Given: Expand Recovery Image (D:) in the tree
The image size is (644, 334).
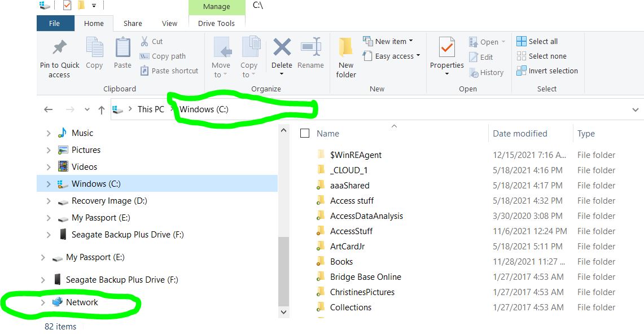Looking at the screenshot, I should click(x=49, y=201).
